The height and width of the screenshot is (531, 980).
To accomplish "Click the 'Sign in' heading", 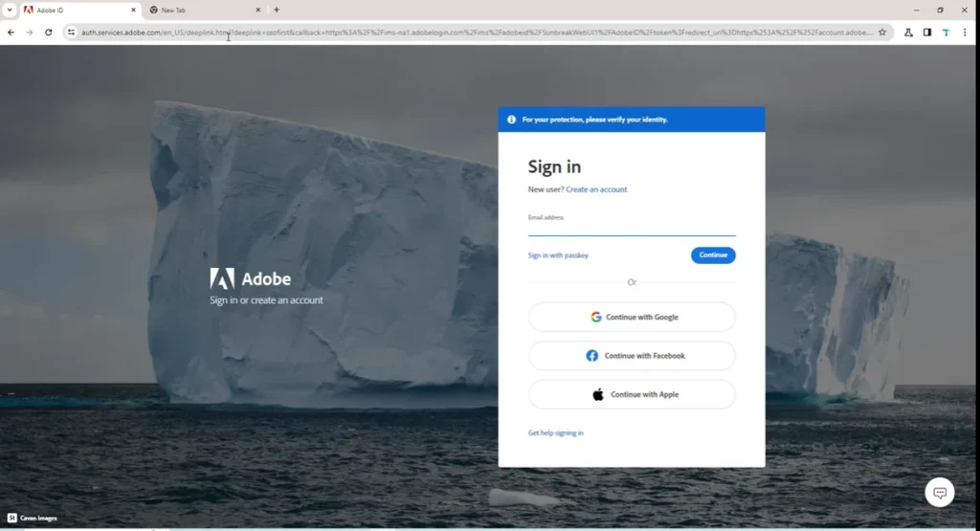I will 554,166.
